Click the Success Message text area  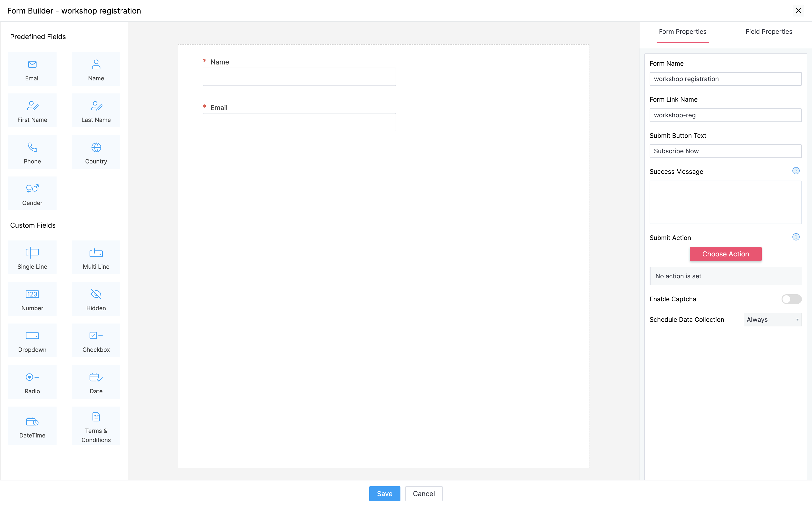(725, 202)
